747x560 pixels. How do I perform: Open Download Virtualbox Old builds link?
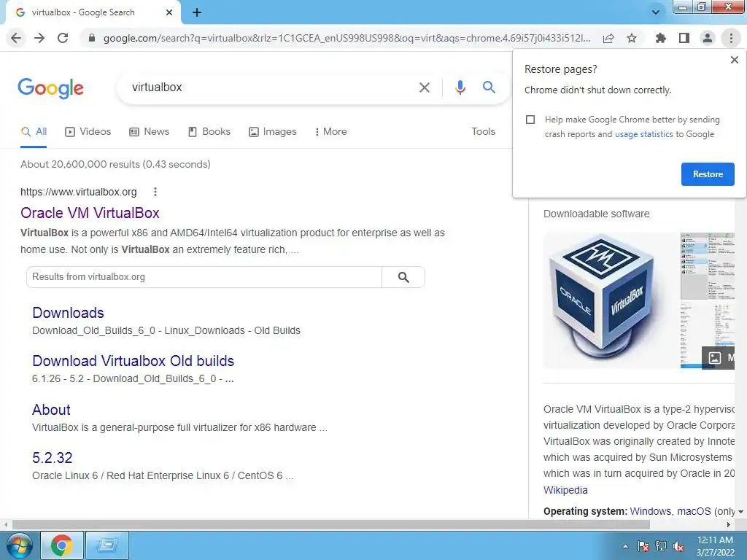pyautogui.click(x=133, y=361)
